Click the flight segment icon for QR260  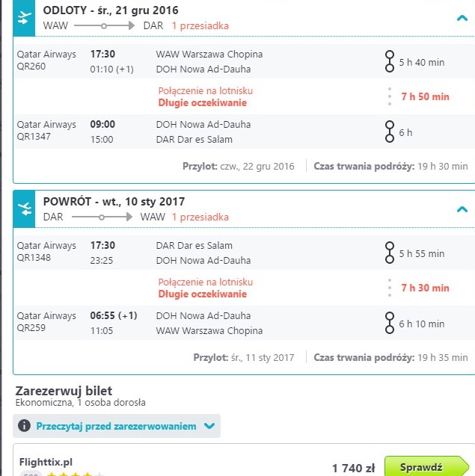click(x=389, y=61)
